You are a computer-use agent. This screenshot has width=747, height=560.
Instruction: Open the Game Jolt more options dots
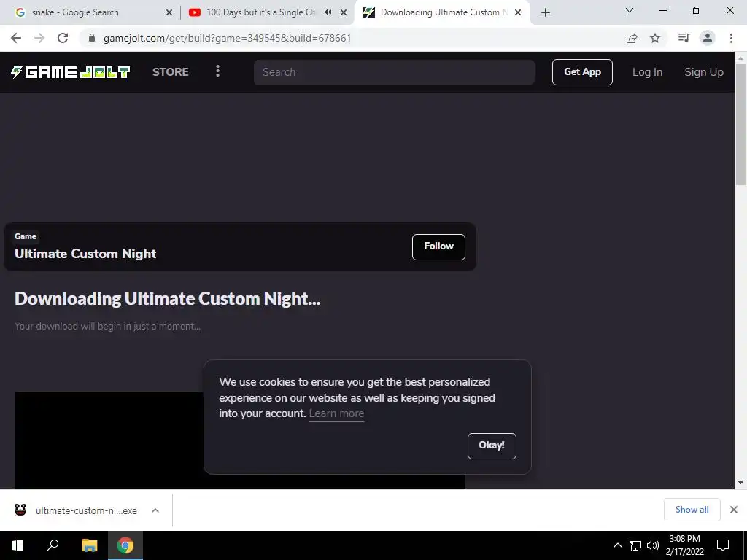coord(217,71)
